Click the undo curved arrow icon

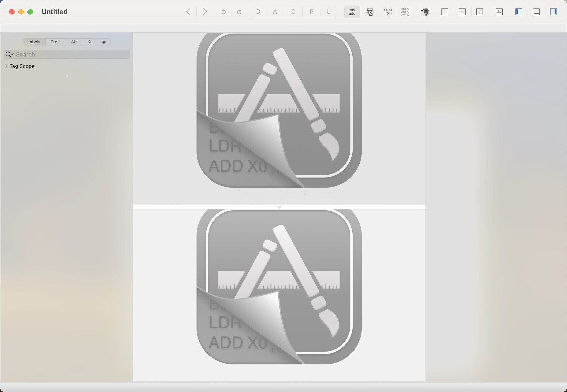[224, 12]
